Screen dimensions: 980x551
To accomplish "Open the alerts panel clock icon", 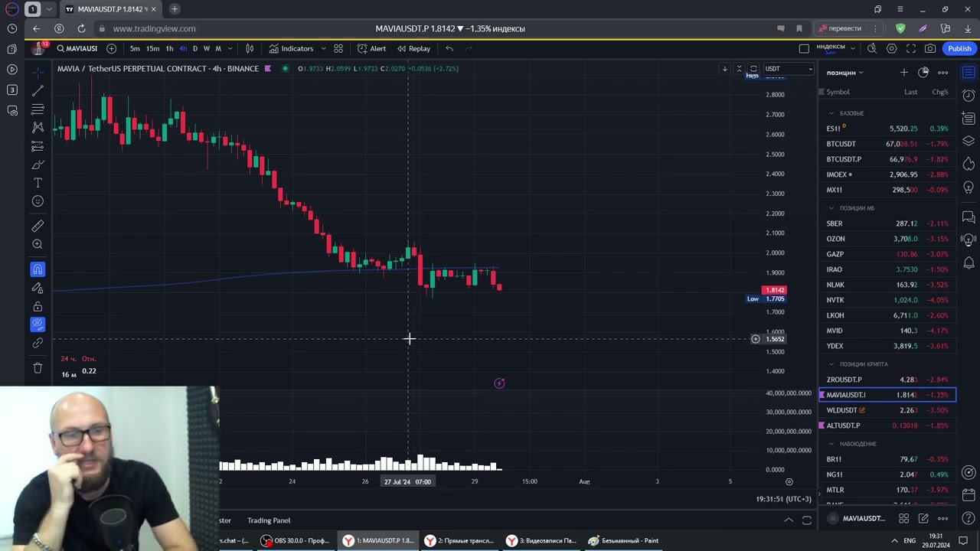I will [x=969, y=96].
